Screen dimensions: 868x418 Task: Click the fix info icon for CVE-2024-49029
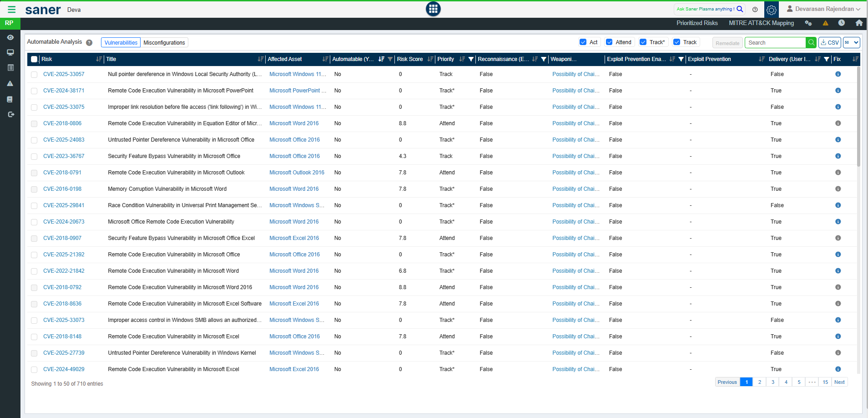pos(838,369)
